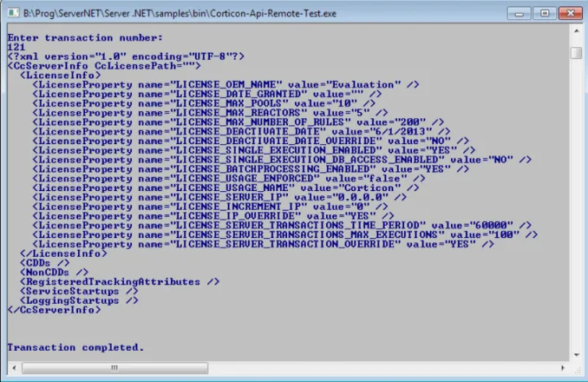Click the LICENSE_DATE_GRANTED property line
Image resolution: width=588 pixels, height=382 pixels.
coord(207,94)
